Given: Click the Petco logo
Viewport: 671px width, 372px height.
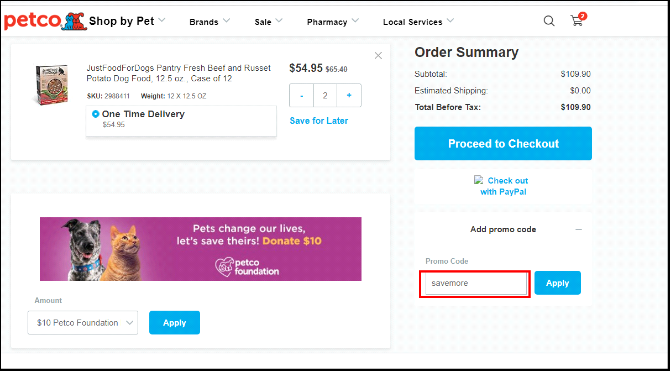Looking at the screenshot, I should coord(45,21).
